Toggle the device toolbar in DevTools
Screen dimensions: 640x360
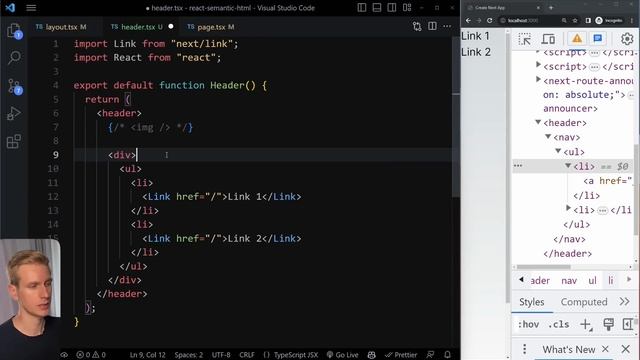(x=548, y=39)
